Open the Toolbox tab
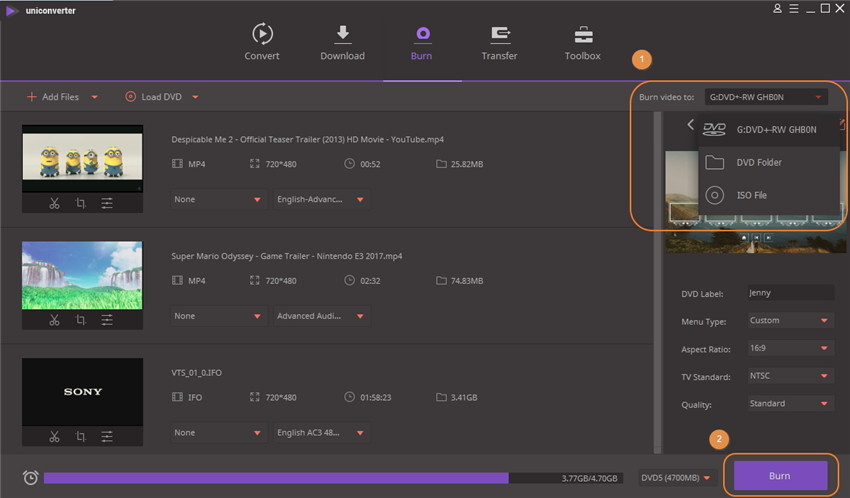The image size is (850, 498). pos(583,42)
